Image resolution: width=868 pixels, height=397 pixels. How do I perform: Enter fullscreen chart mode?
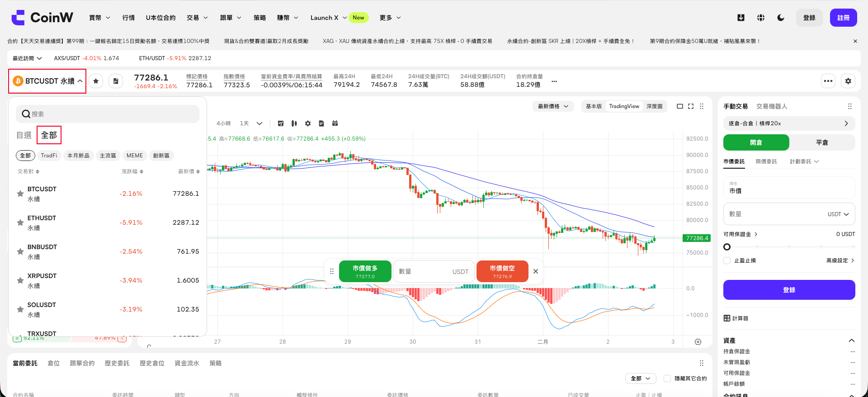click(691, 106)
